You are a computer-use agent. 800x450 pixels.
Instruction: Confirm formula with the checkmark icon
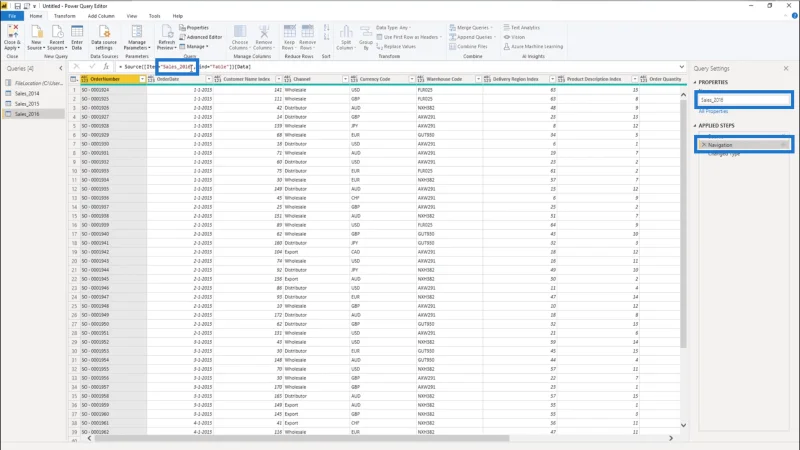pyautogui.click(x=92, y=67)
